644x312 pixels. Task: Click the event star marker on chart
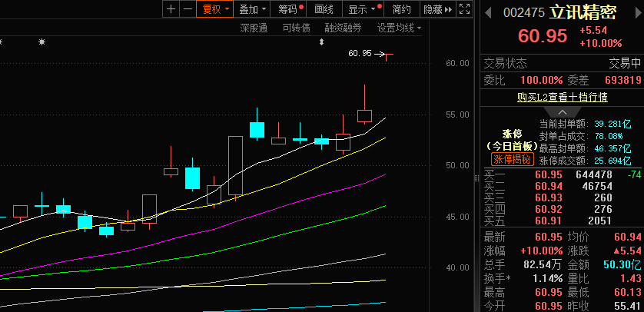(41, 41)
